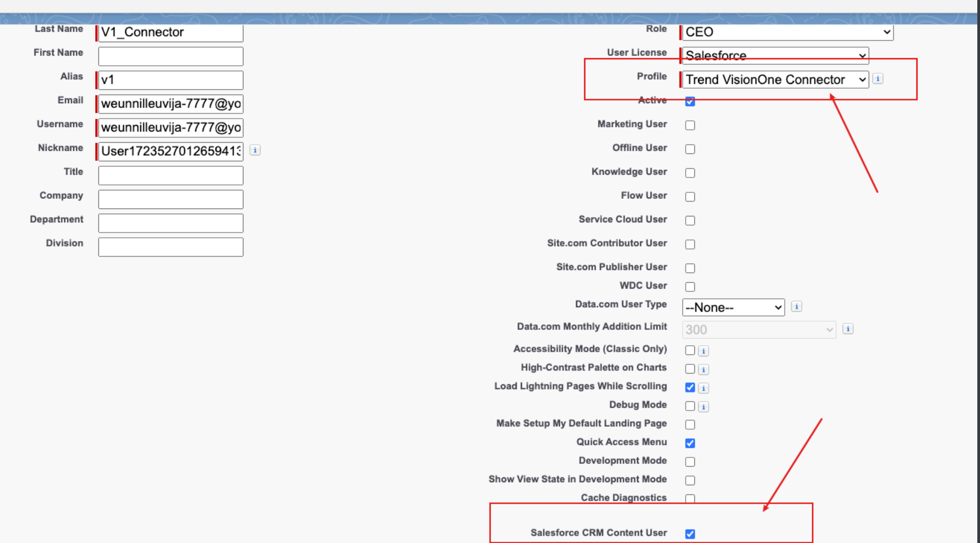980x543 pixels.
Task: Disable the Quick Access Menu checkbox
Action: point(690,443)
